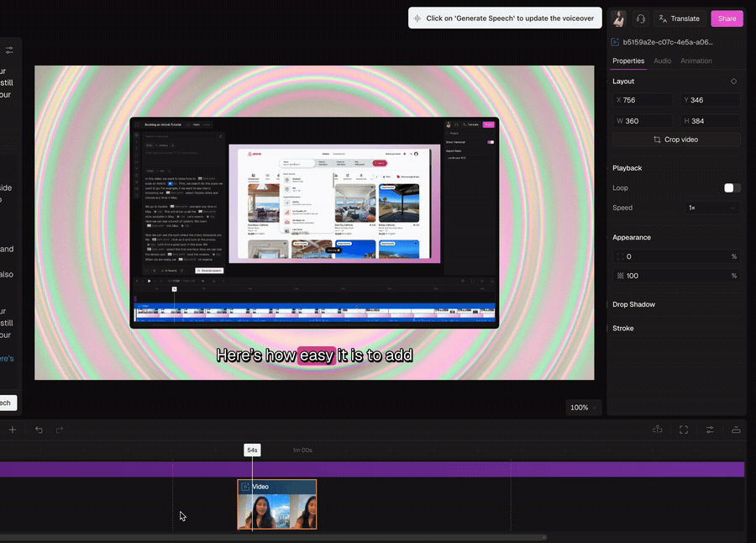Click the undo arrow icon

click(39, 430)
